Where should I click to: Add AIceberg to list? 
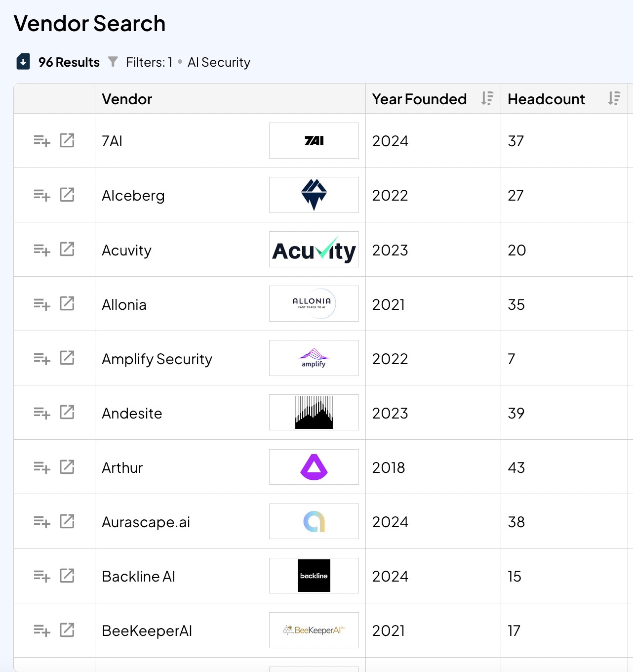coord(42,195)
